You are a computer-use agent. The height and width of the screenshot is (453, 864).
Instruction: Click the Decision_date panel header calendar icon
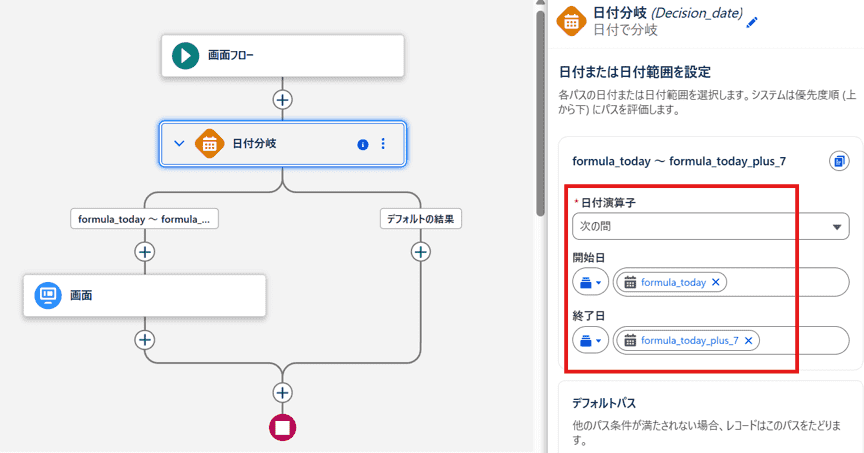(x=571, y=21)
